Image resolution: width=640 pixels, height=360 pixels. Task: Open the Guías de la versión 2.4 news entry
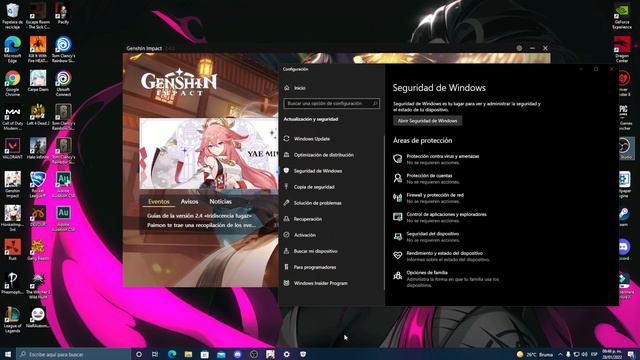[x=199, y=216]
